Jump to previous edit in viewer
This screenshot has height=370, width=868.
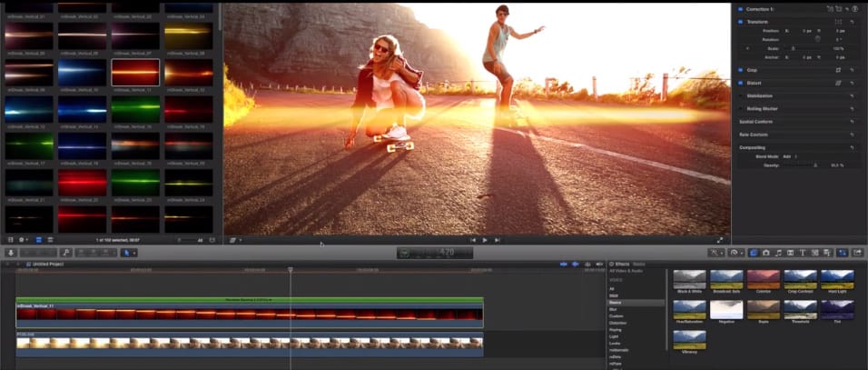tap(473, 240)
